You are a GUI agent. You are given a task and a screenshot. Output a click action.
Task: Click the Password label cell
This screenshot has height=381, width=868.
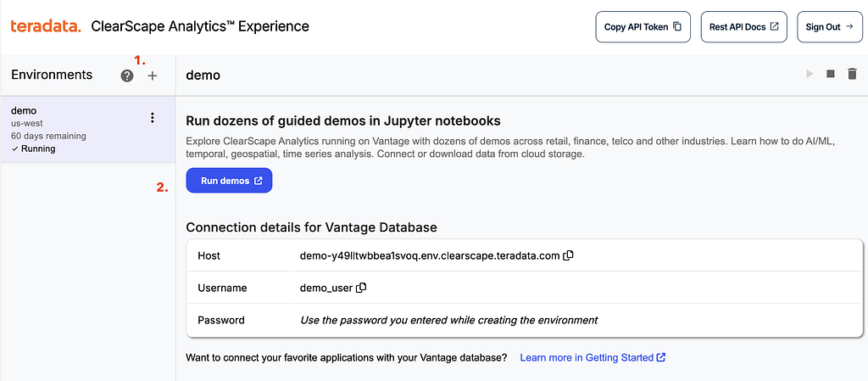(221, 320)
